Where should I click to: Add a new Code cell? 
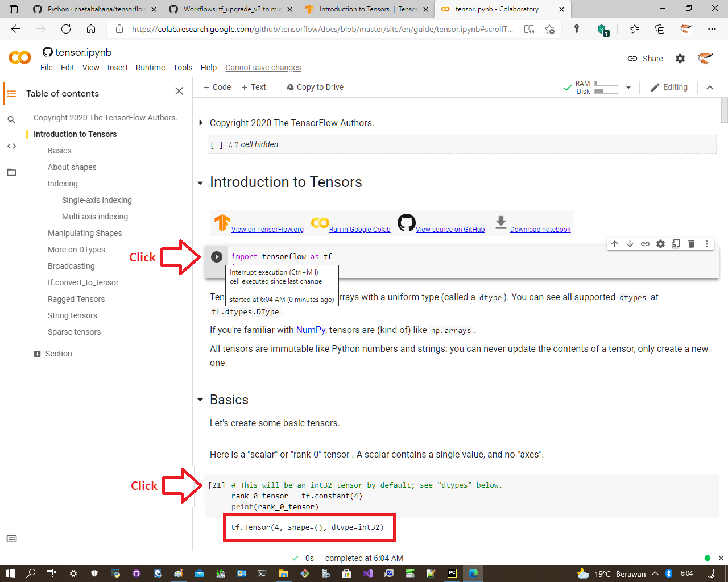coord(217,87)
